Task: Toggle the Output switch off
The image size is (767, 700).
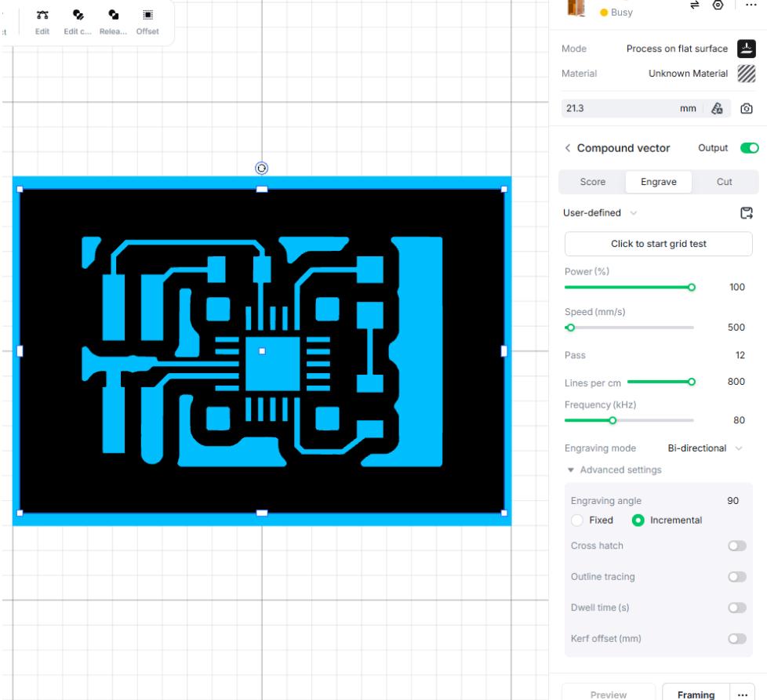Action: click(x=750, y=148)
